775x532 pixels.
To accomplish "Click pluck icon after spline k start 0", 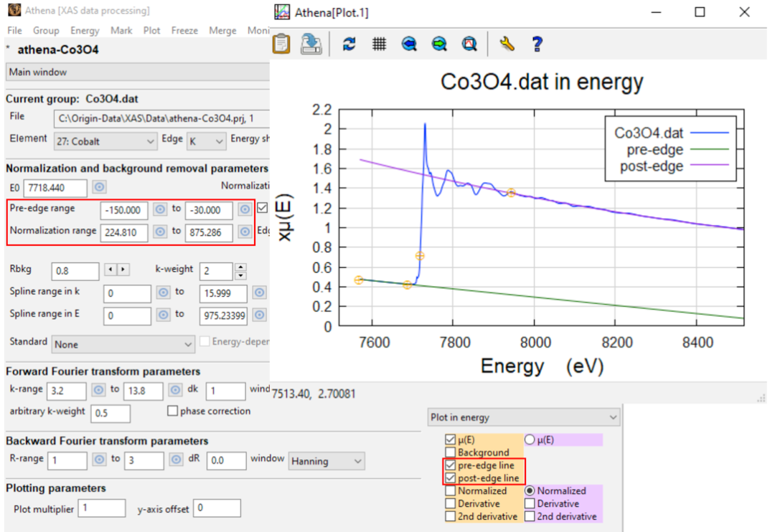I will [163, 293].
